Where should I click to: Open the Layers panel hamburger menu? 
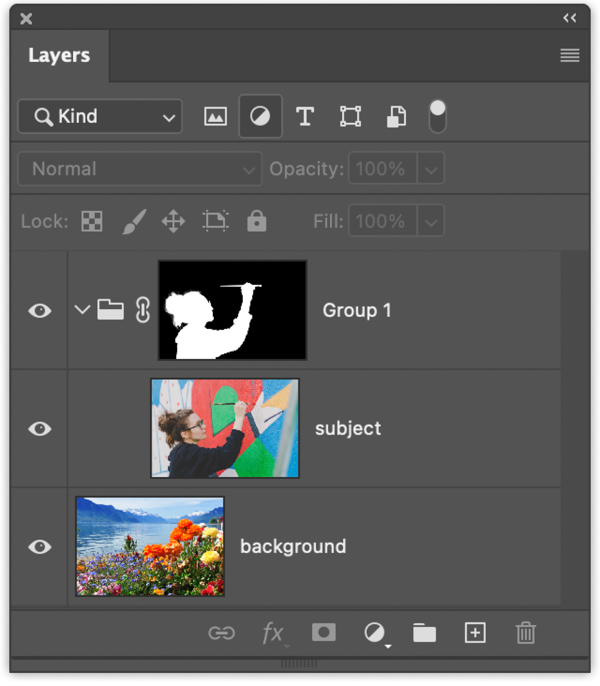pos(570,56)
